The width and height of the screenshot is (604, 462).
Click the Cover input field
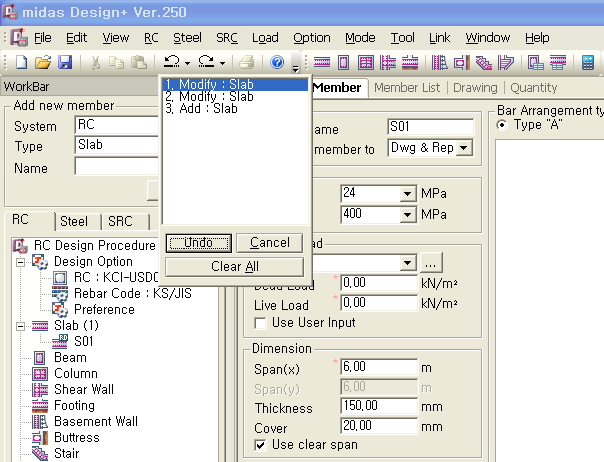pyautogui.click(x=379, y=426)
